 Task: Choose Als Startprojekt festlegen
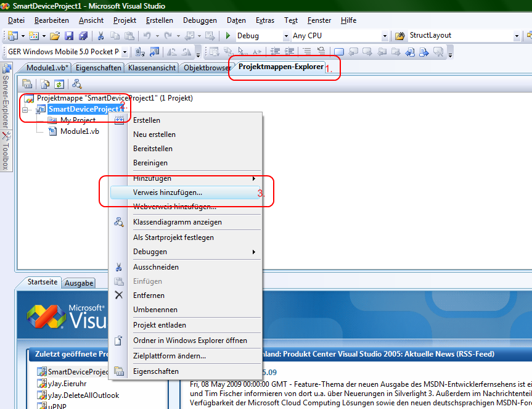(x=186, y=238)
